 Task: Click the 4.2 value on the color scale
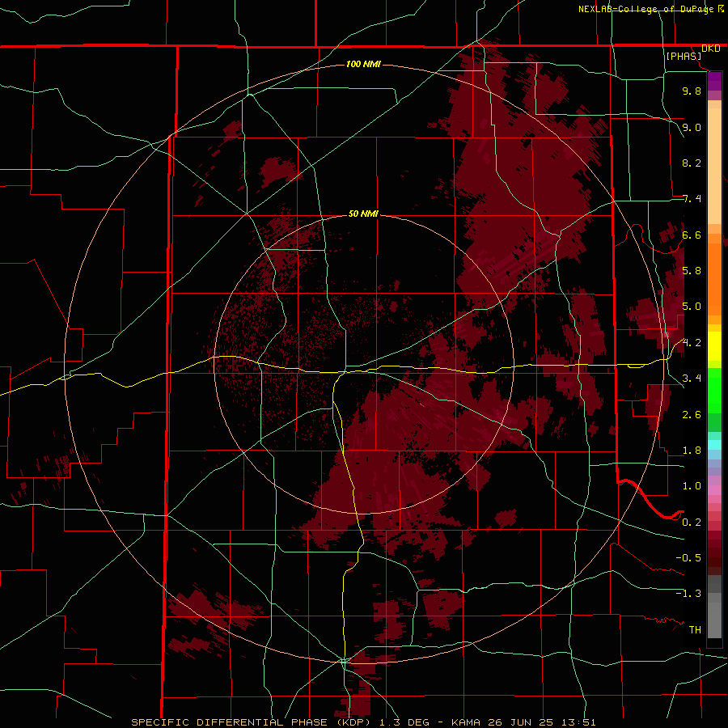point(692,343)
